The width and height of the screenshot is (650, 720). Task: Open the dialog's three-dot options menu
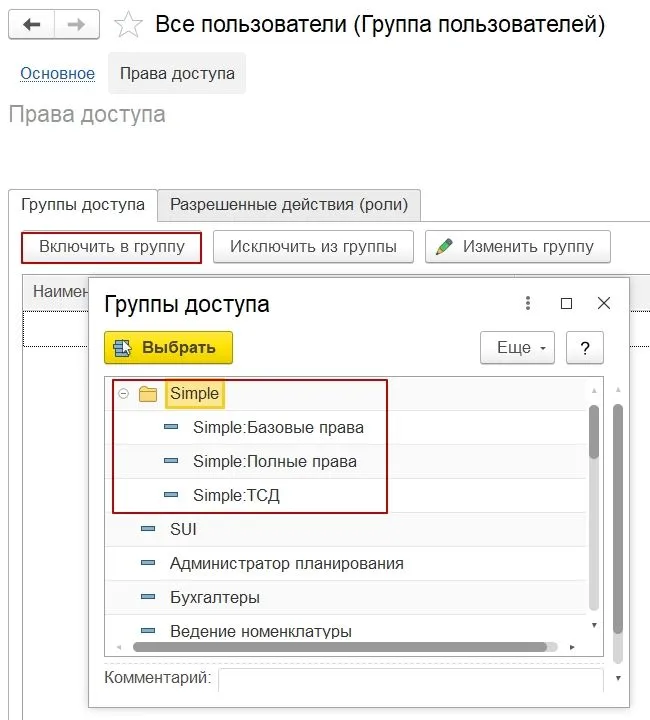click(x=528, y=304)
